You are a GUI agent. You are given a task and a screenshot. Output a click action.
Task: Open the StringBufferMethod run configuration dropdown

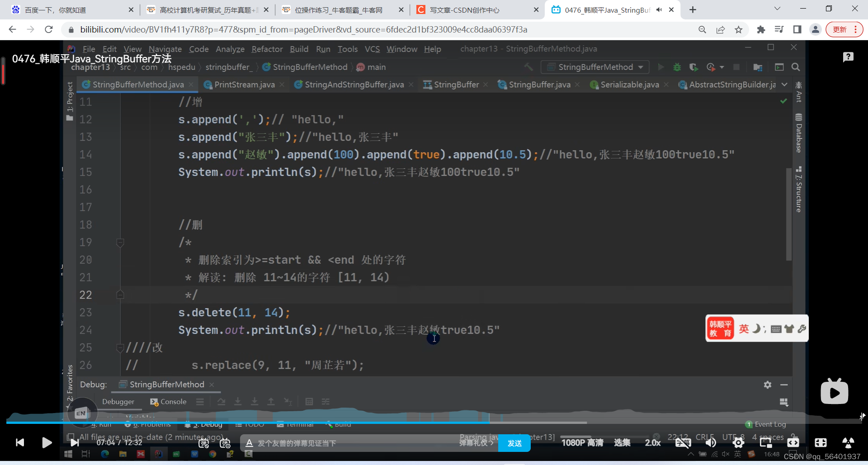pyautogui.click(x=595, y=67)
